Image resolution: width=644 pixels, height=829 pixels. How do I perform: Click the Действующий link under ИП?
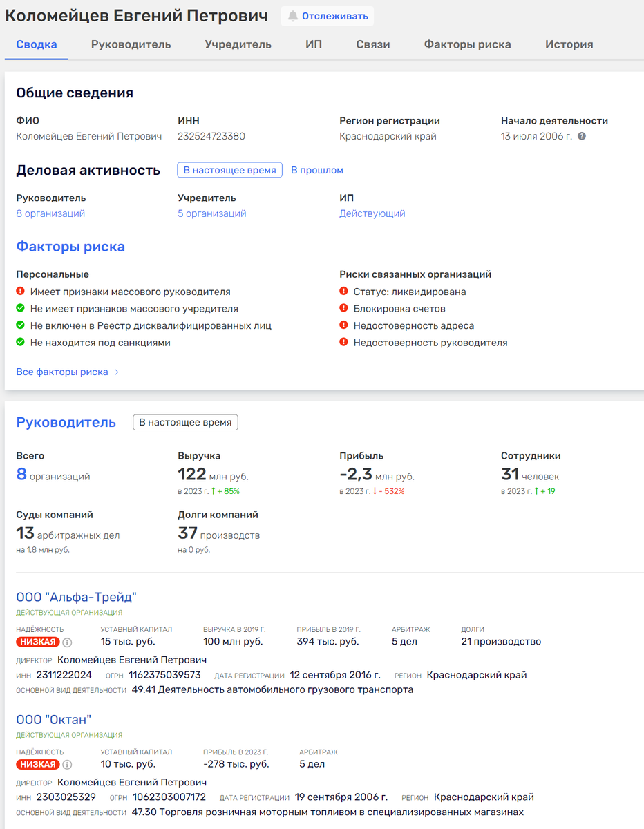click(372, 213)
